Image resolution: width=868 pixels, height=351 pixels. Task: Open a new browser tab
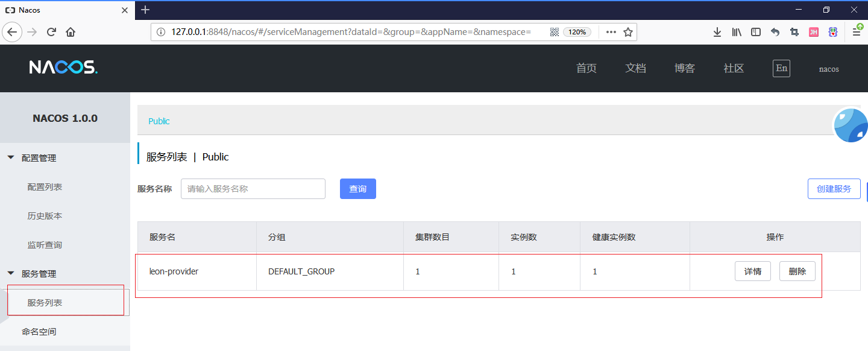pos(145,10)
